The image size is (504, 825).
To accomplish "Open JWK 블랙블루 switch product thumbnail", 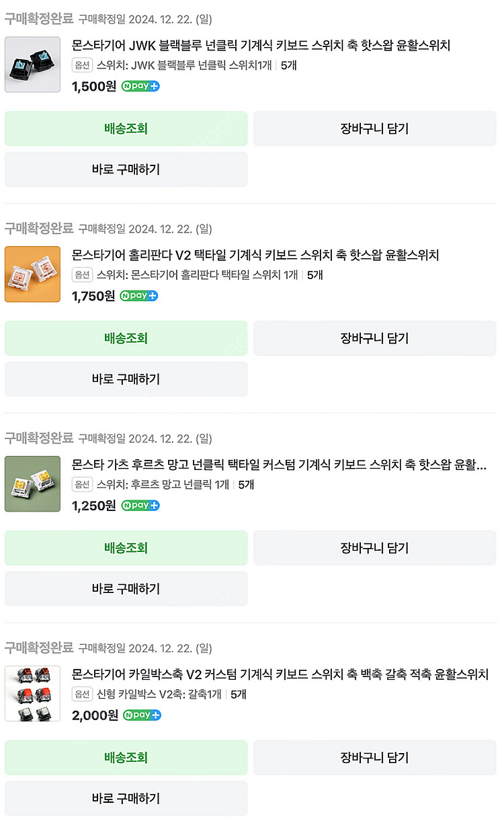I will pos(32,65).
